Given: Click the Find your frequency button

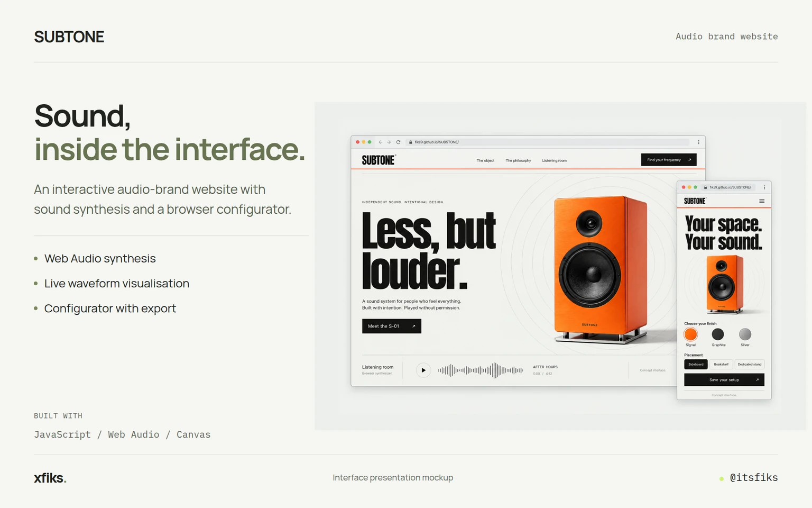Looking at the screenshot, I should pos(669,160).
